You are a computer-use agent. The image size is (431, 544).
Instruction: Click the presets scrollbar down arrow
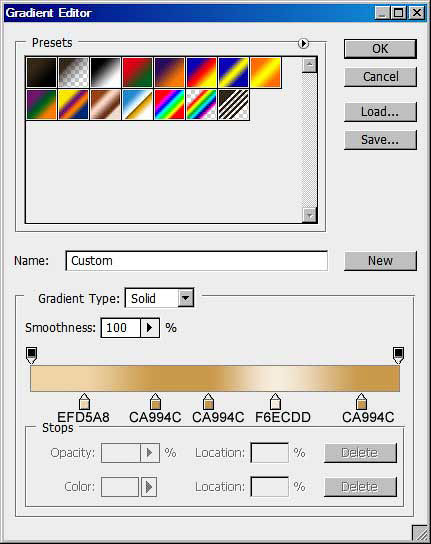pyautogui.click(x=309, y=215)
